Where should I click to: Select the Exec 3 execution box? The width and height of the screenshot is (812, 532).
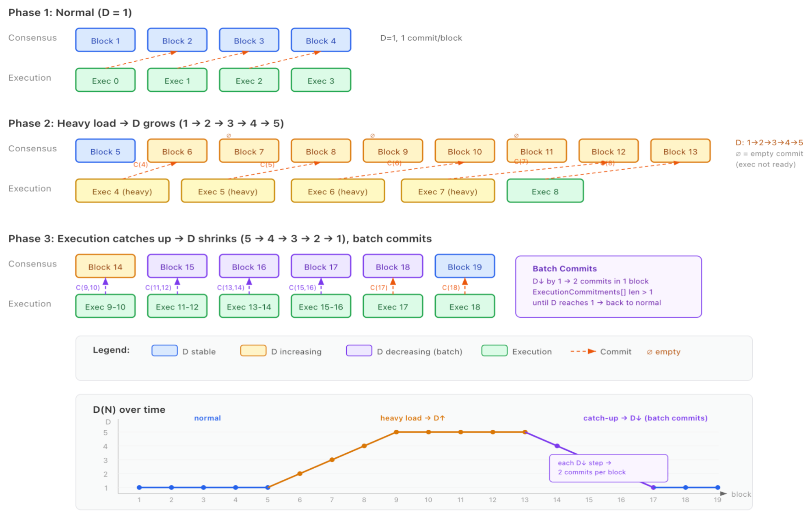[321, 80]
